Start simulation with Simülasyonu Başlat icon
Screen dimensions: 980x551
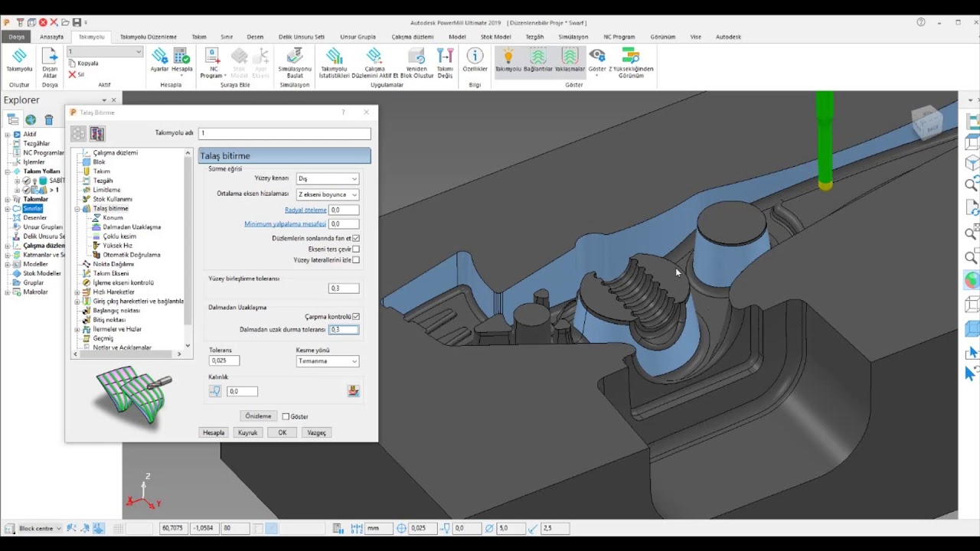tap(294, 56)
